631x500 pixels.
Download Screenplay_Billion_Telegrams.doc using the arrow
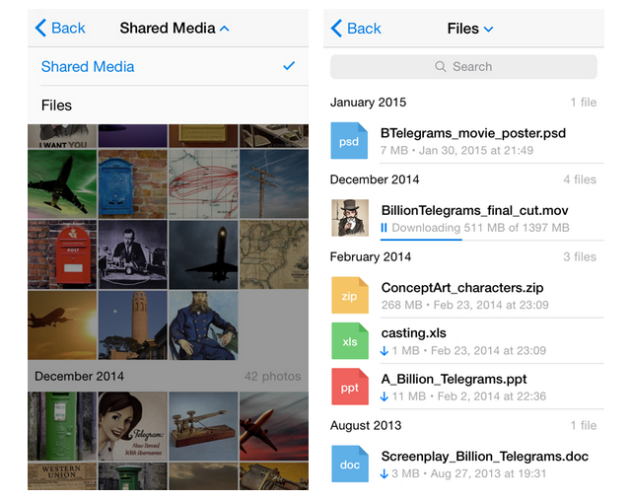pyautogui.click(x=384, y=474)
